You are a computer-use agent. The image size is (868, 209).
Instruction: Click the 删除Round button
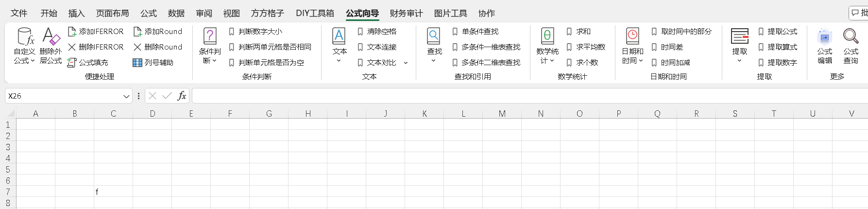[158, 47]
